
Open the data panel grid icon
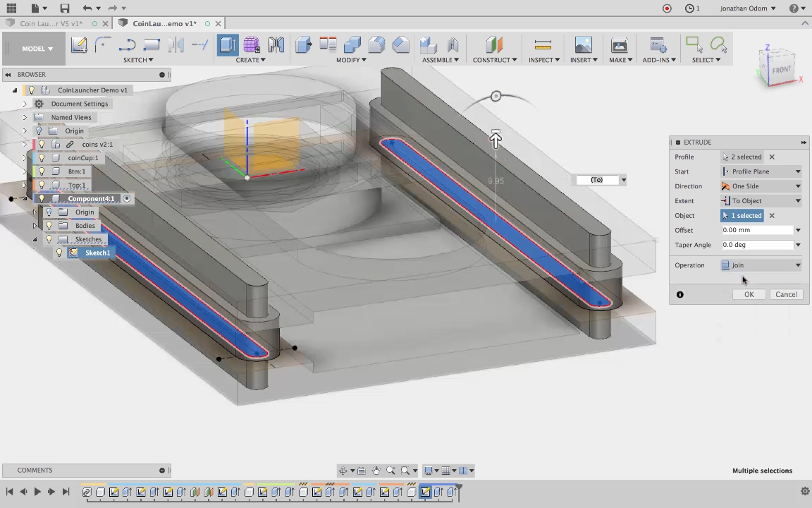(11, 8)
